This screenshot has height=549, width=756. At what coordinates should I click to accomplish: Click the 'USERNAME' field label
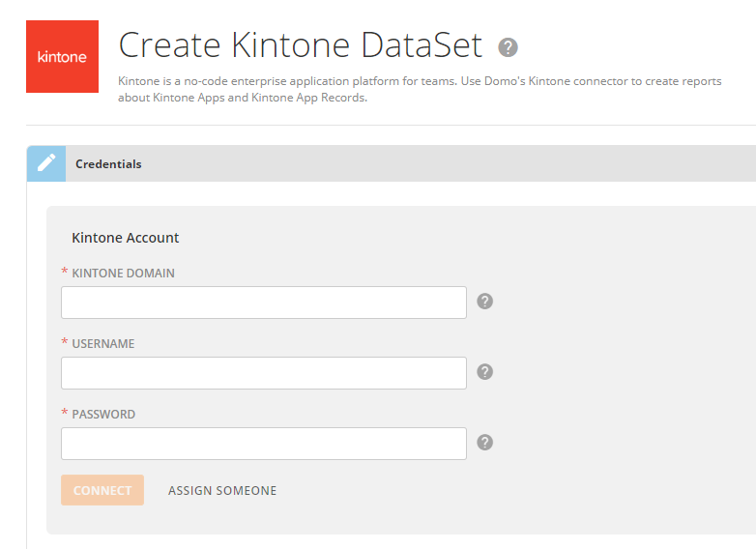click(x=103, y=344)
